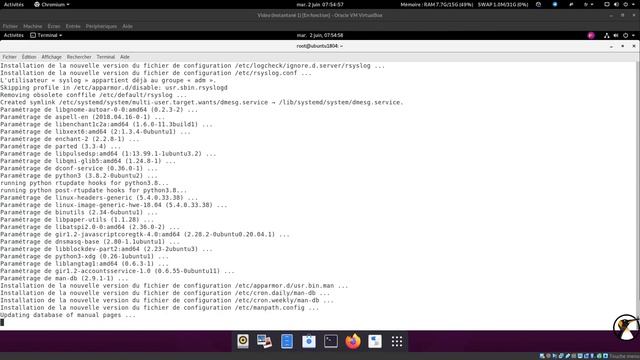This screenshot has height=360, width=640.
Task: Open VirtualBox Machine menu
Action: 33,26
